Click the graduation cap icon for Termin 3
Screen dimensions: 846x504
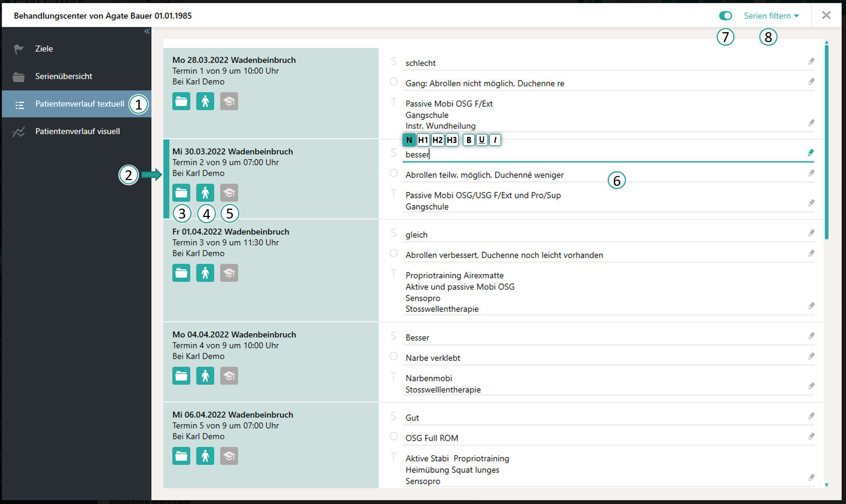(x=229, y=273)
